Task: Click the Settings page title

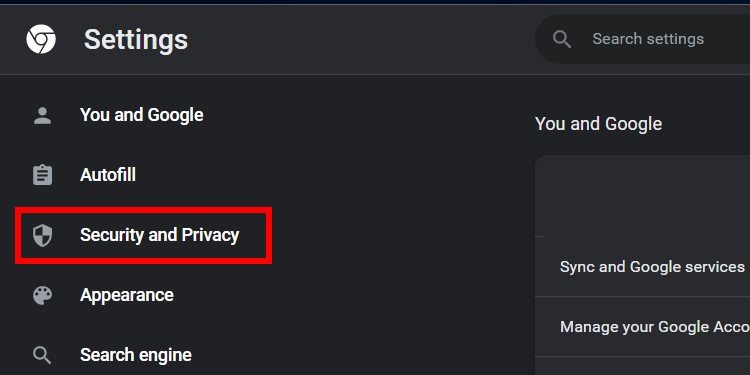Action: [x=136, y=39]
